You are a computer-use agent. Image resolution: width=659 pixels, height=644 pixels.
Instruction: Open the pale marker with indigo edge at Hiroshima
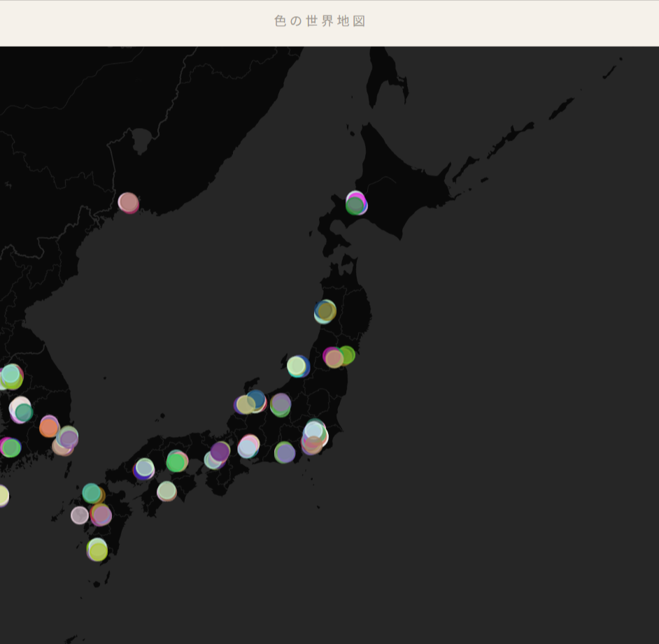coord(144,468)
